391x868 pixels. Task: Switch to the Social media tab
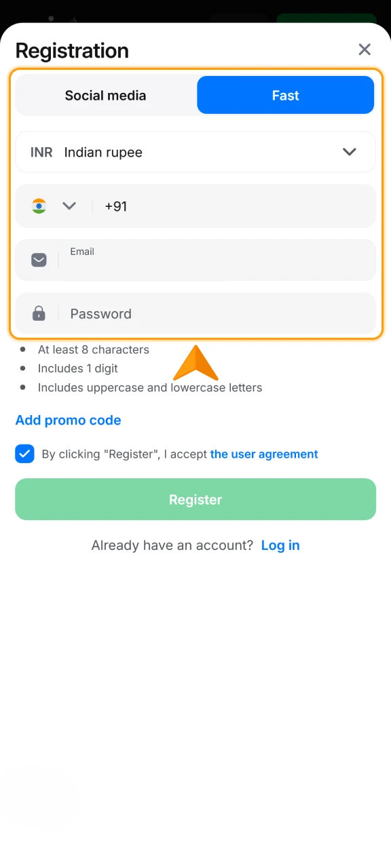[x=105, y=95]
